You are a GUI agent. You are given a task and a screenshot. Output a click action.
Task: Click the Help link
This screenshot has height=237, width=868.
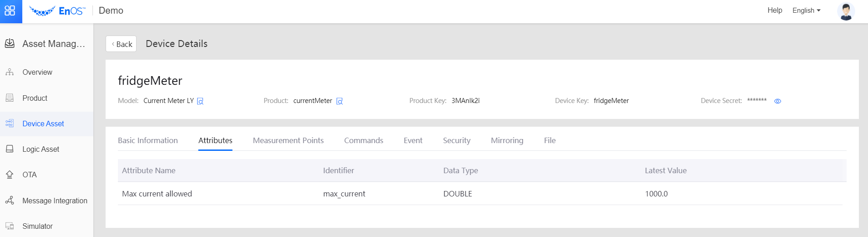tap(774, 10)
